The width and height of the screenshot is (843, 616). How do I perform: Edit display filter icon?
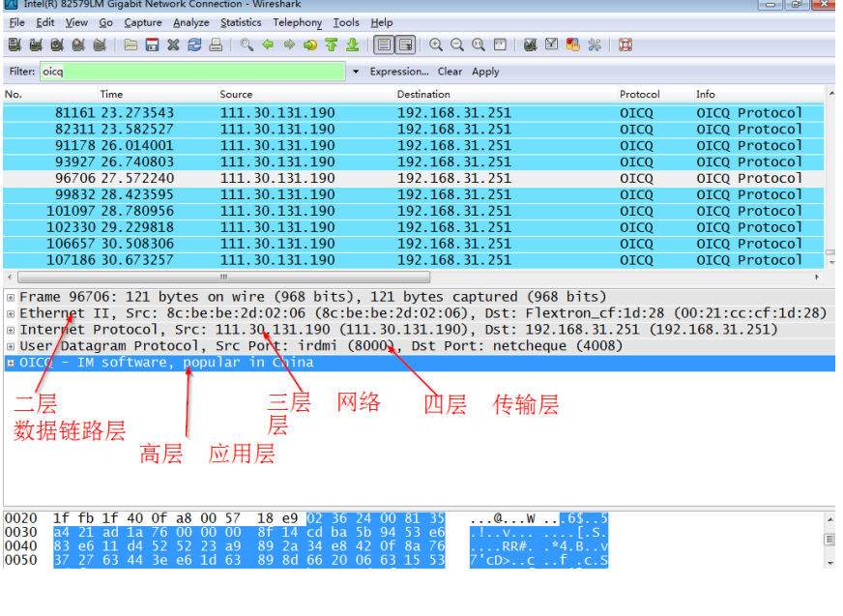[x=552, y=44]
